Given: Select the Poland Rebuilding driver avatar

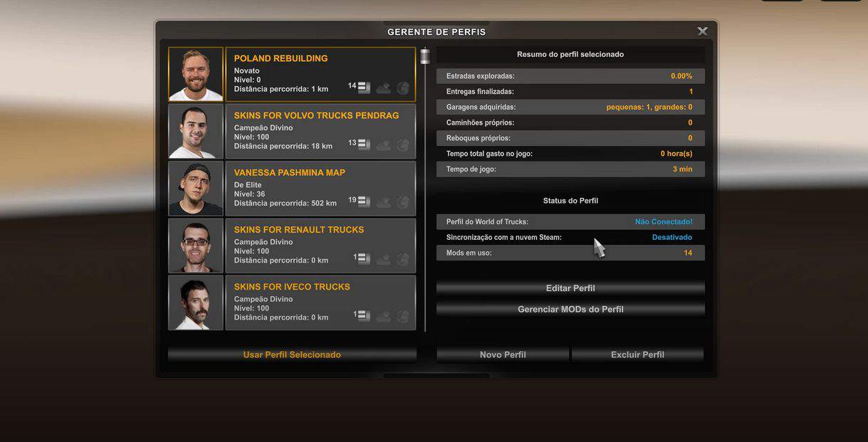Looking at the screenshot, I should coord(196,75).
